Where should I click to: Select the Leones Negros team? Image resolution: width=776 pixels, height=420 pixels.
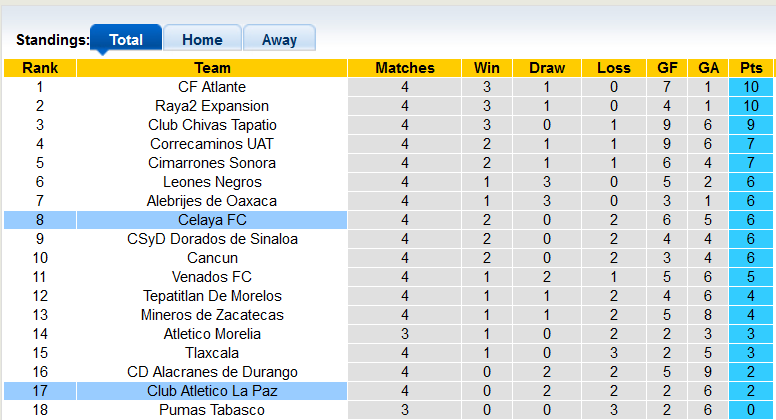pyautogui.click(x=212, y=182)
